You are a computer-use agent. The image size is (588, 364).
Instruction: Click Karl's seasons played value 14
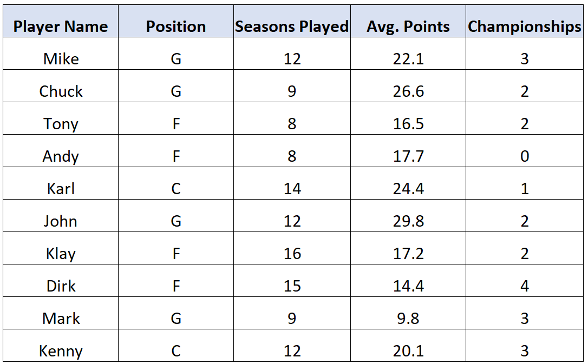(x=292, y=183)
